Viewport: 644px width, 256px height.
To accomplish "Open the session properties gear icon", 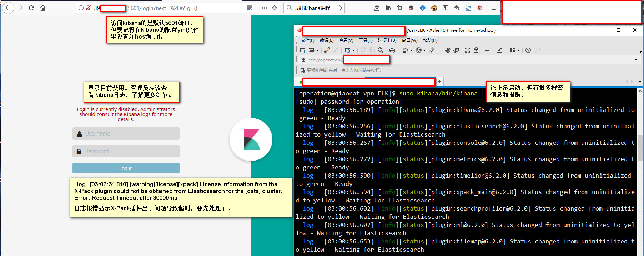I will point(348,50).
